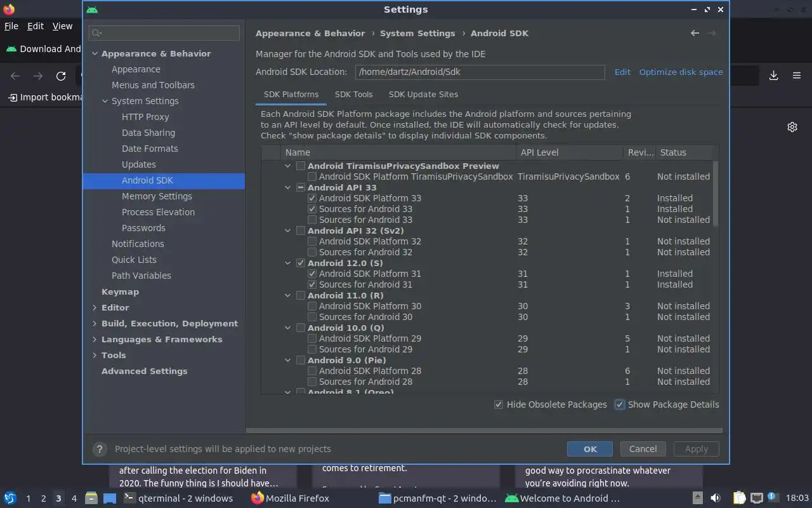Click the tray up-arrow panel icon
Screen dimensions: 812x508
(697, 498)
